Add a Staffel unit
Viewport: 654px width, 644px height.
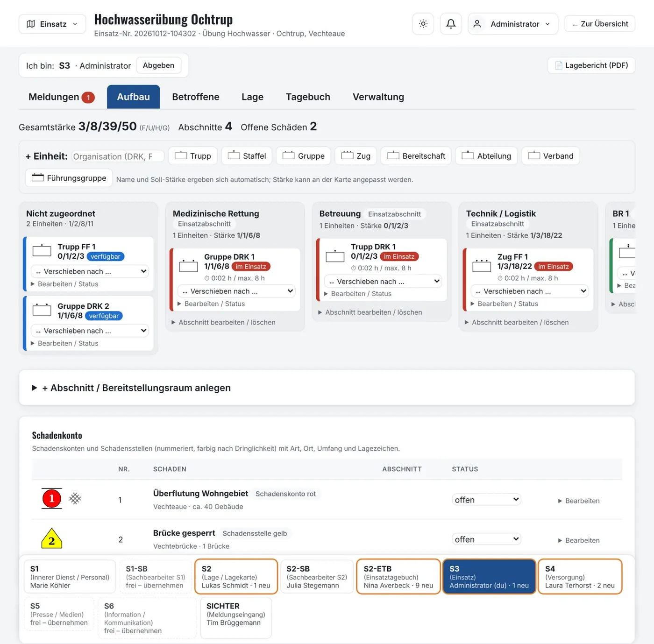[x=247, y=156]
